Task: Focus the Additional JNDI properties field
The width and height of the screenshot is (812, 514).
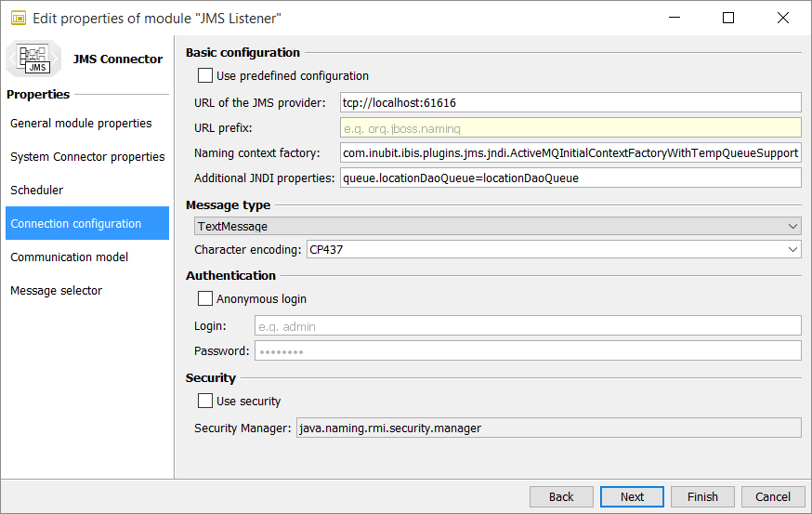Action: pyautogui.click(x=570, y=178)
